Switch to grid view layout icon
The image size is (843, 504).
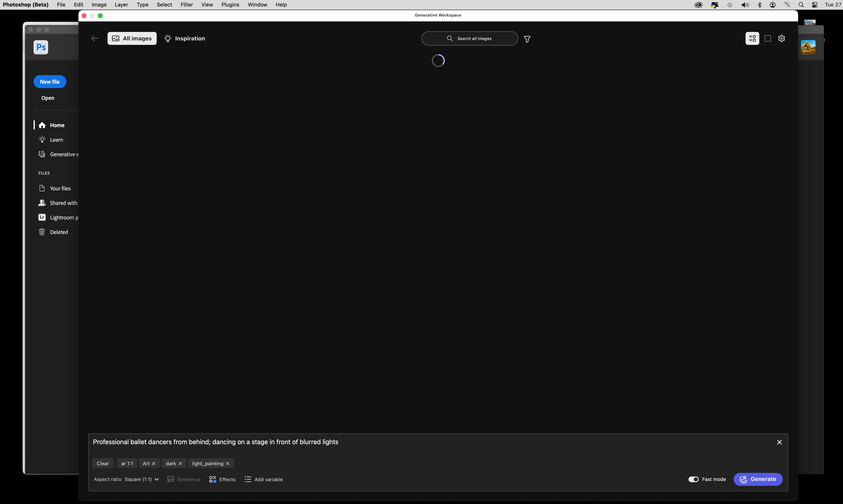(x=752, y=38)
